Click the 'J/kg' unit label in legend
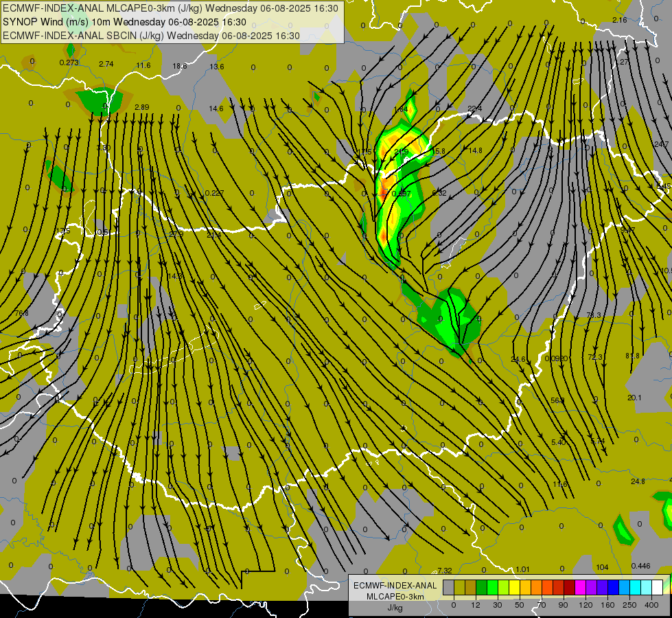672x618 pixels. [x=395, y=607]
